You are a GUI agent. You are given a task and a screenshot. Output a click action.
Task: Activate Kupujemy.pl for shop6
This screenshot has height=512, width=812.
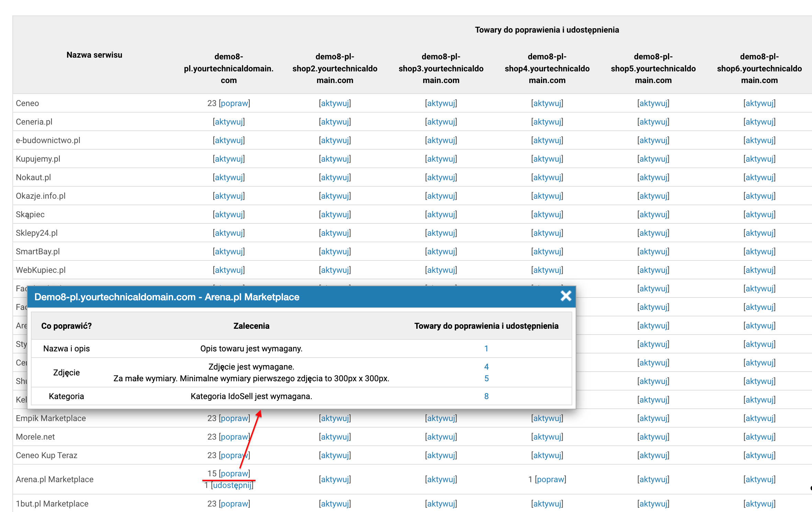(x=759, y=159)
